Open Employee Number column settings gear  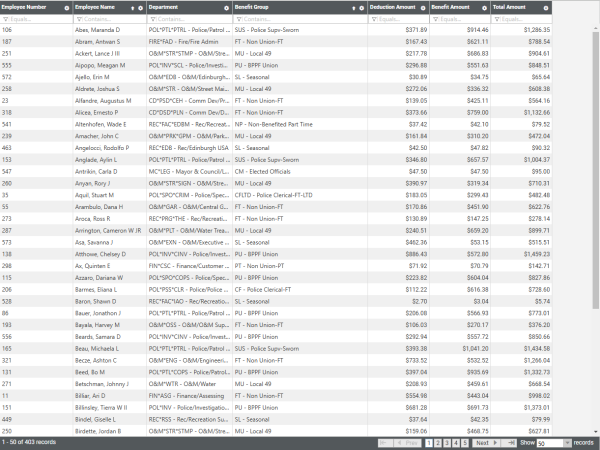coord(67,8)
